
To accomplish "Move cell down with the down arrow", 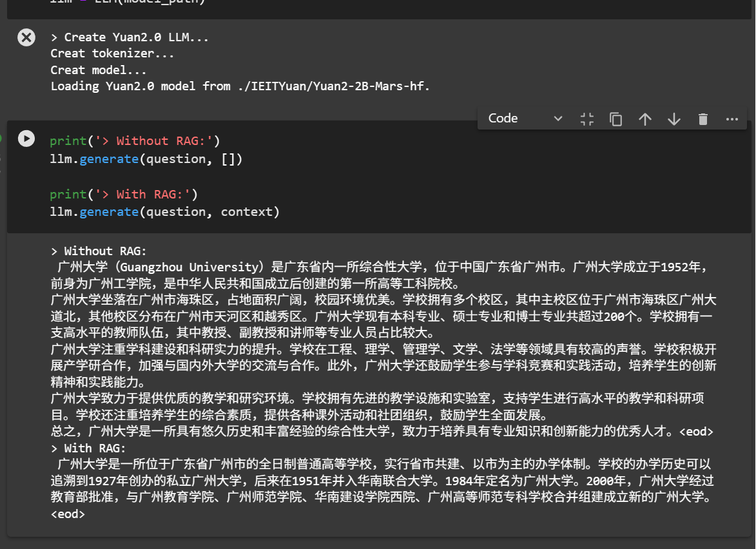I will [674, 119].
